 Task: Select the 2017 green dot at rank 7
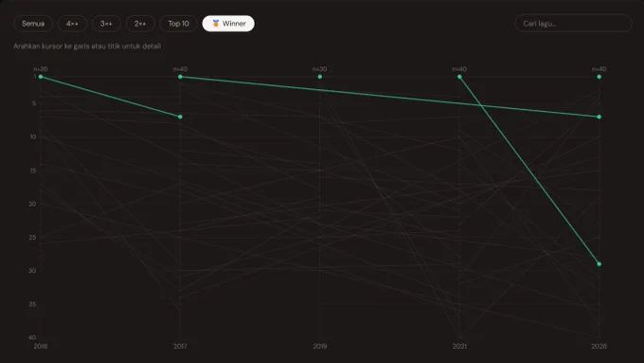180,117
